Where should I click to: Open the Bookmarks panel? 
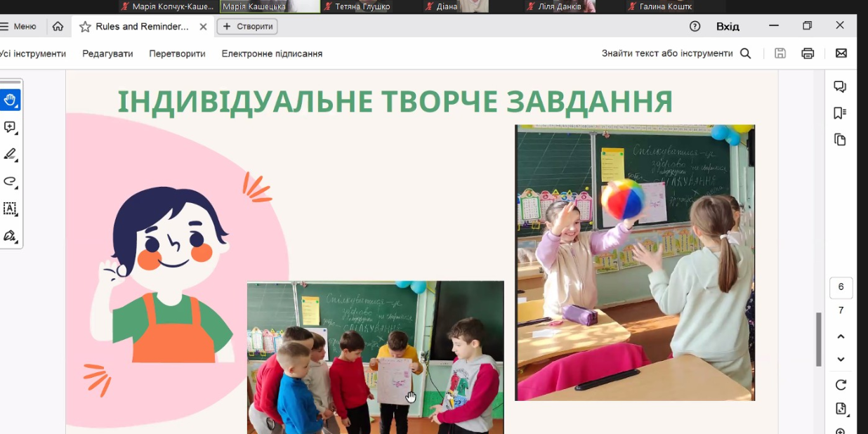pos(840,113)
